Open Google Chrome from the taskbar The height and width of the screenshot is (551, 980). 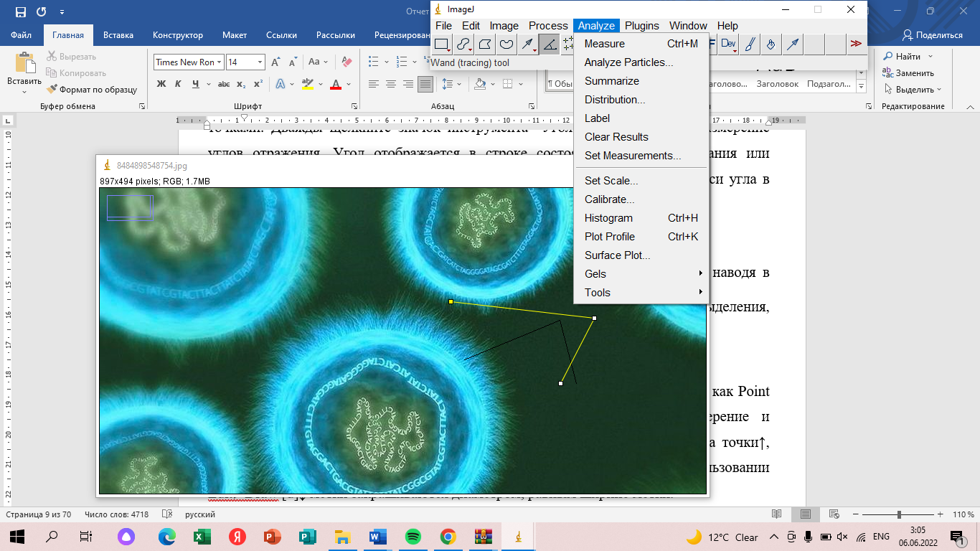pos(448,536)
